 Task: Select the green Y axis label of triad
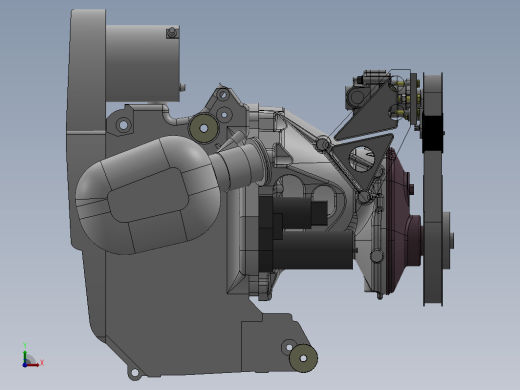pyautogui.click(x=25, y=345)
